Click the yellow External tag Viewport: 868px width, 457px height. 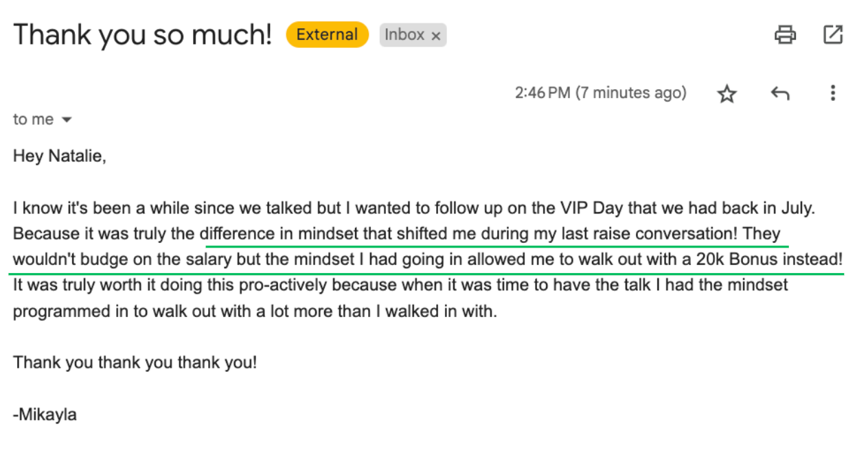click(x=327, y=35)
